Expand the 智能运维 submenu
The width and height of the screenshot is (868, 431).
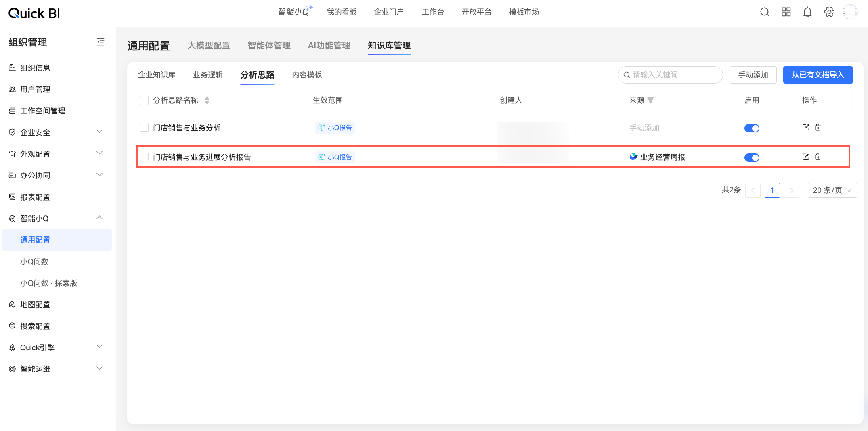coord(100,368)
